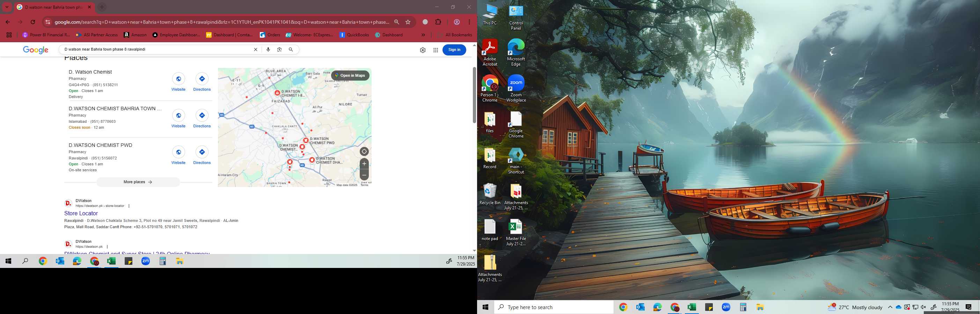
Task: Select the note pad file on desktop
Action: click(490, 230)
